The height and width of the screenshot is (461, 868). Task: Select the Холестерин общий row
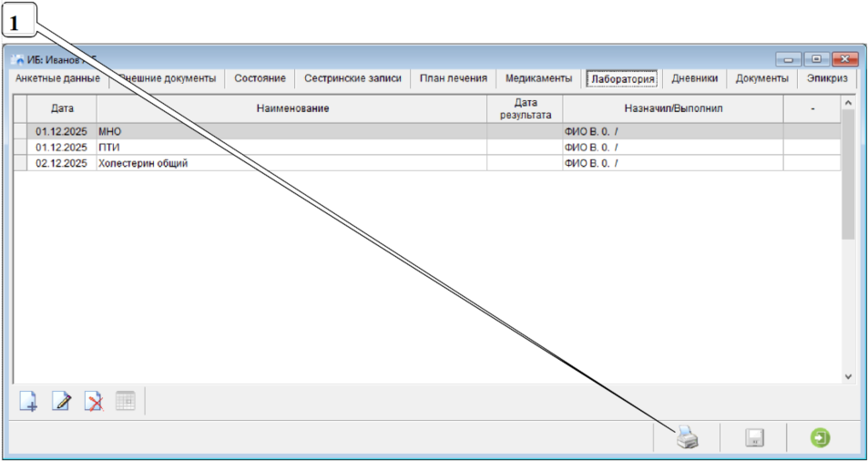click(291, 163)
